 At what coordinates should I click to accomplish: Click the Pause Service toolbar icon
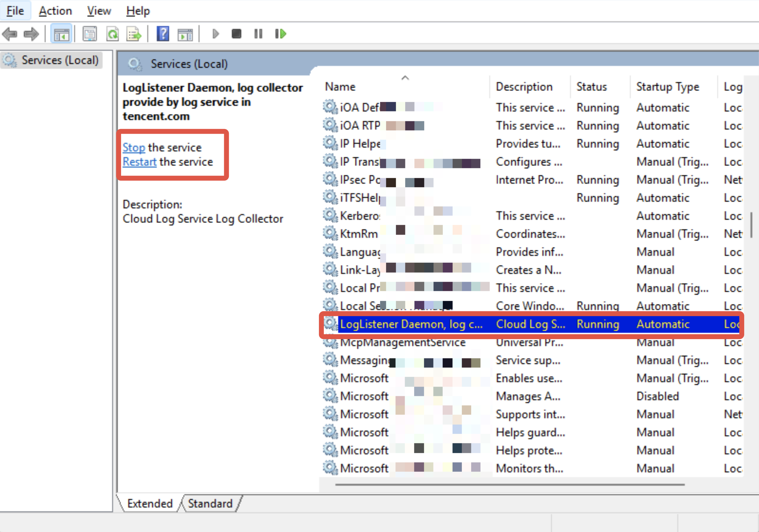[258, 34]
